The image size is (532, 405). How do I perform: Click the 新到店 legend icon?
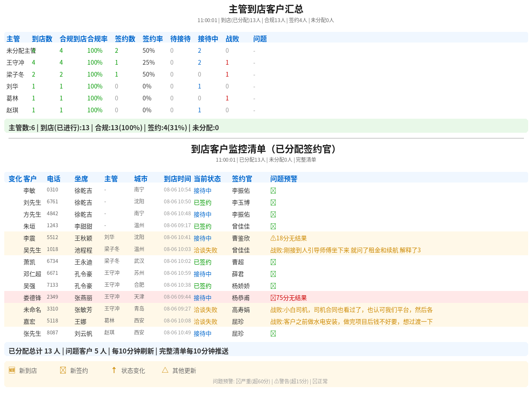pos(12,370)
